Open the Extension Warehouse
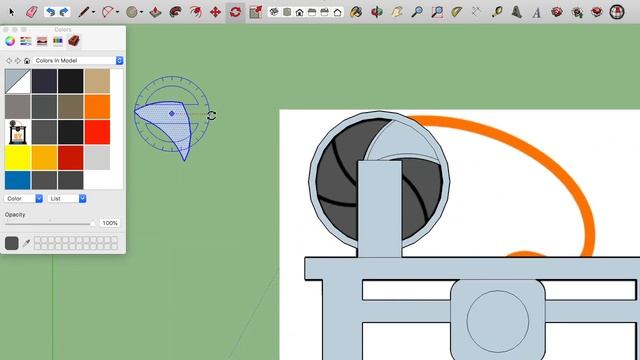The width and height of the screenshot is (640, 360). tap(597, 12)
